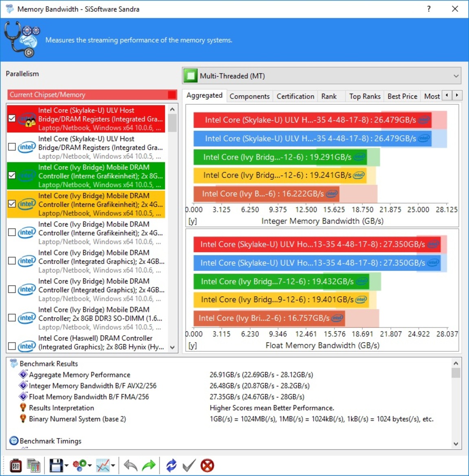Uncheck the green Ivy Bridge 2x 8G entry checkbox
This screenshot has width=469, height=476.
pyautogui.click(x=12, y=175)
